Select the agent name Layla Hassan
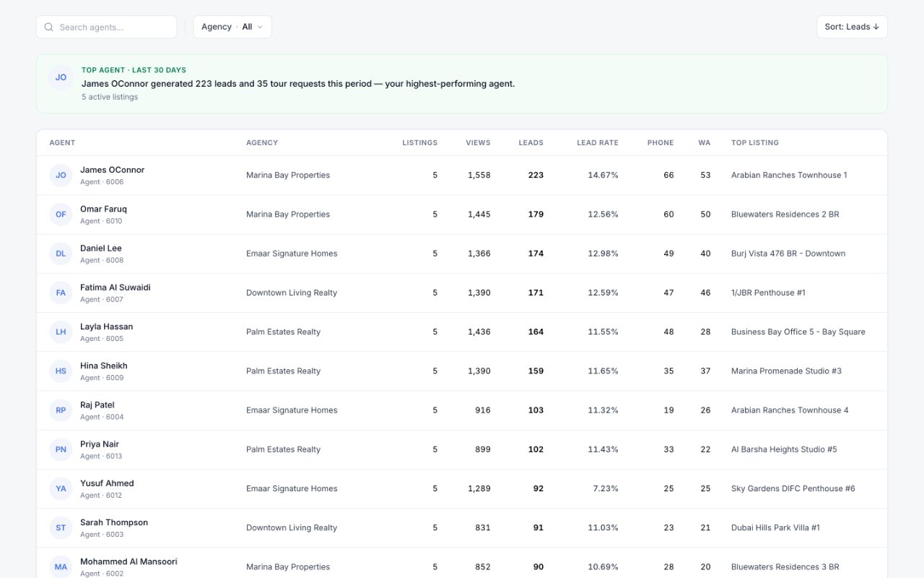The image size is (924, 578). (107, 327)
